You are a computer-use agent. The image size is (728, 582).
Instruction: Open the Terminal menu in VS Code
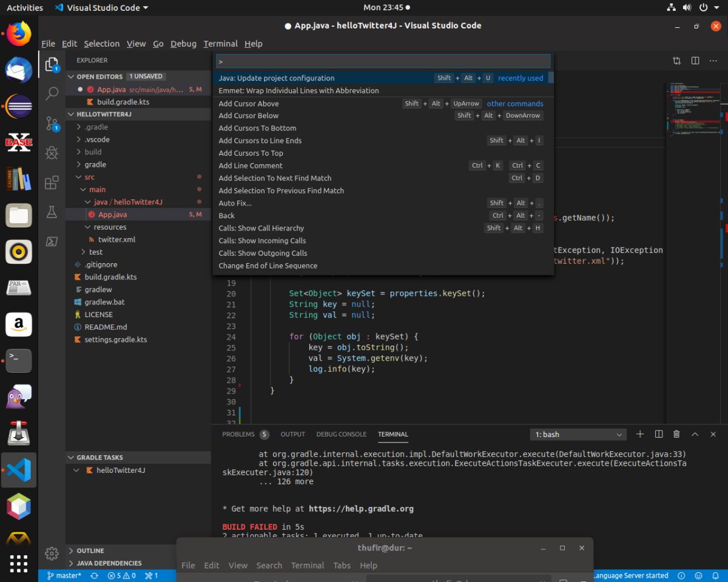tap(220, 44)
